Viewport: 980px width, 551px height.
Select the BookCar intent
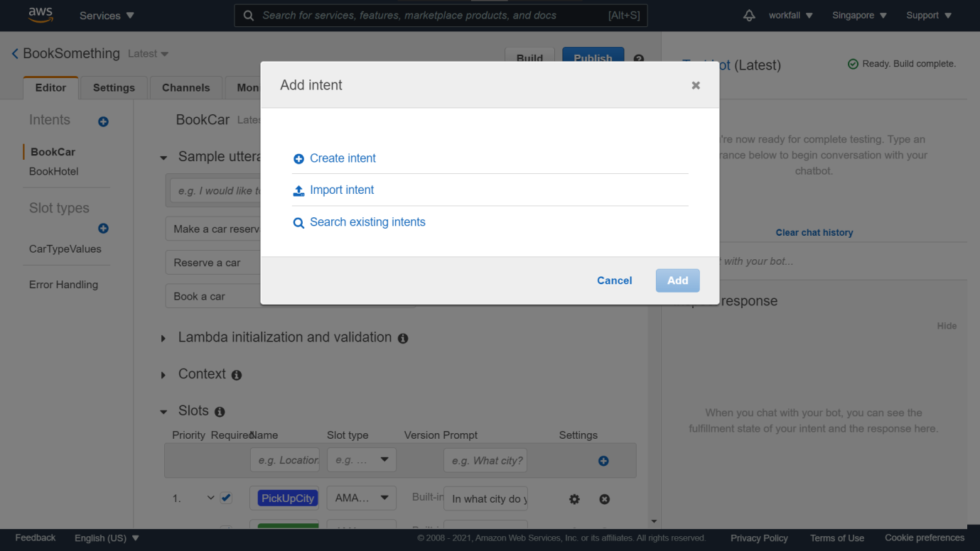pos(53,152)
